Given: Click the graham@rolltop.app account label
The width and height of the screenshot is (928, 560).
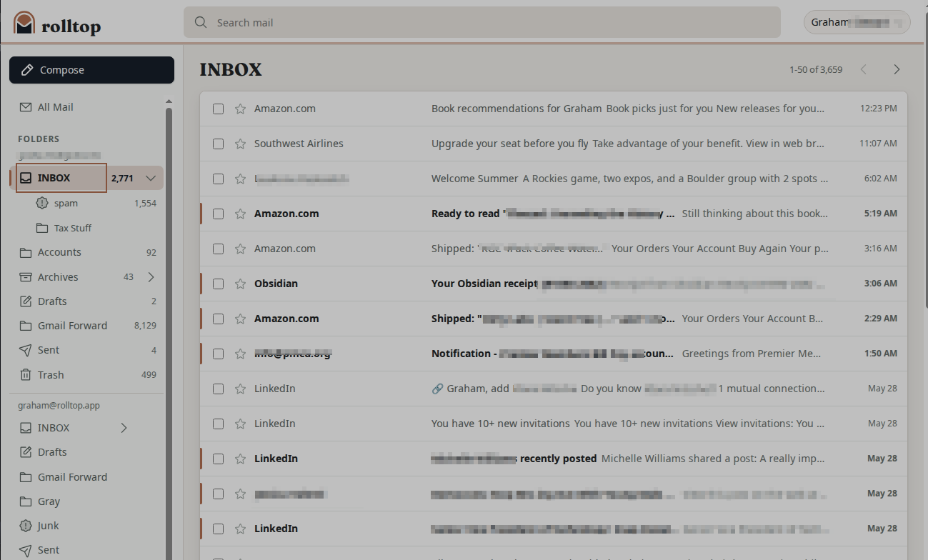Looking at the screenshot, I should pos(59,406).
